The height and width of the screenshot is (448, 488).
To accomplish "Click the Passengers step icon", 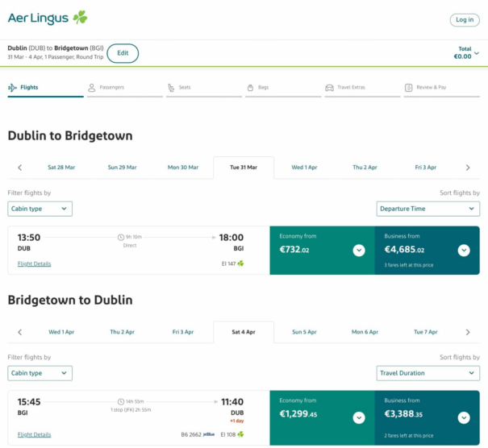I will pyautogui.click(x=92, y=87).
